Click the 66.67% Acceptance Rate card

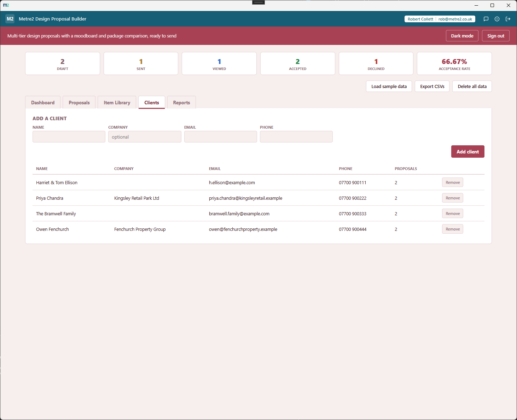[x=454, y=64]
